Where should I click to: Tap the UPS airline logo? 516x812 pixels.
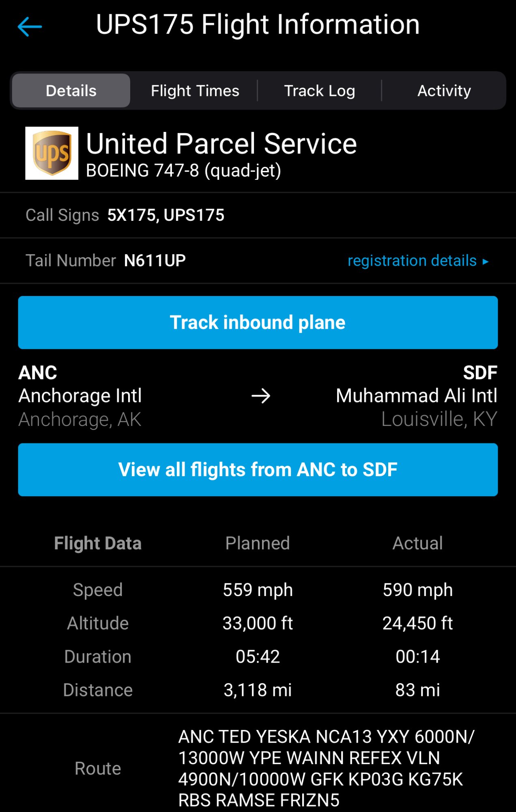(x=52, y=153)
